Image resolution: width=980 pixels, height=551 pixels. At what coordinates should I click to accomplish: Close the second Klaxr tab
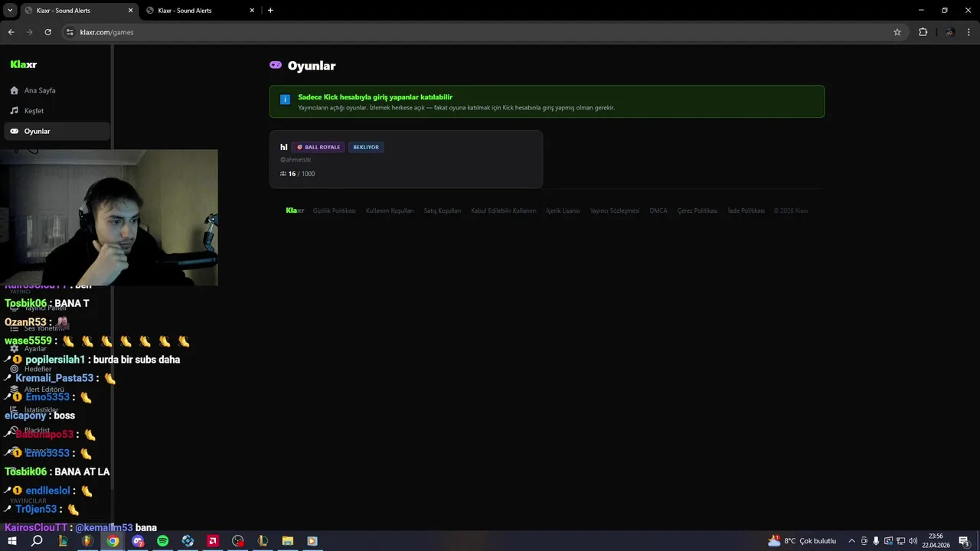252,11
